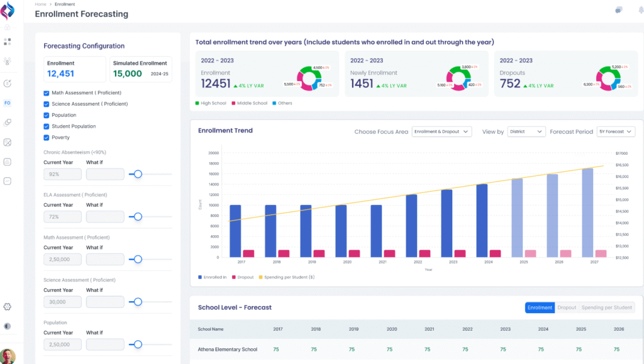The image size is (644, 364).
Task: Open the Enrollment & Dropout focus area dropdown
Action: tap(441, 132)
